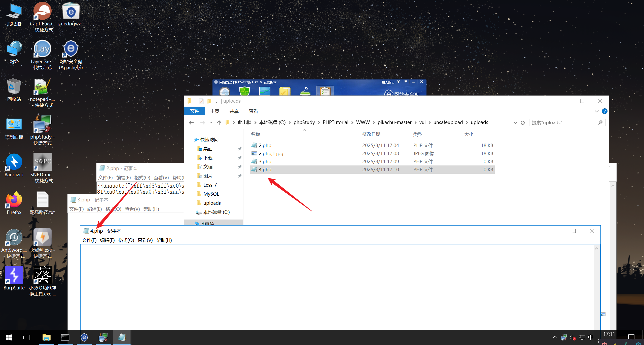Open the 格式(O) menu in 4.php Notepad
The height and width of the screenshot is (345, 644).
pyautogui.click(x=126, y=240)
